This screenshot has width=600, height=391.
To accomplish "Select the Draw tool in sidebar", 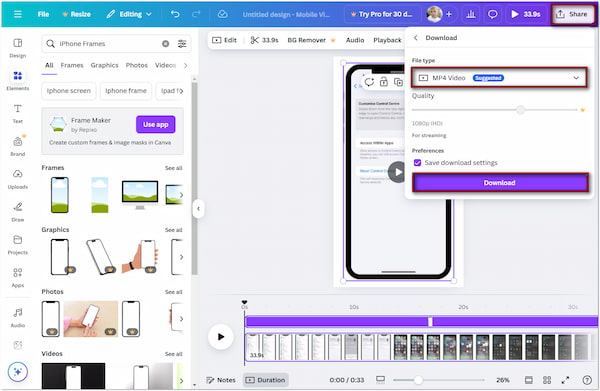I will click(x=18, y=212).
